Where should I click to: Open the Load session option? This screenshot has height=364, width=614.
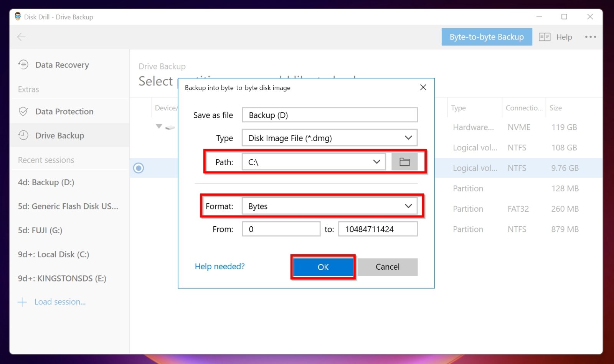[59, 302]
